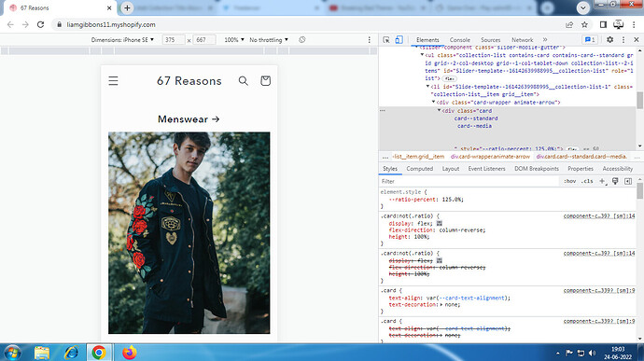Activate the inspect element picker
This screenshot has height=361, width=644.
pyautogui.click(x=386, y=40)
